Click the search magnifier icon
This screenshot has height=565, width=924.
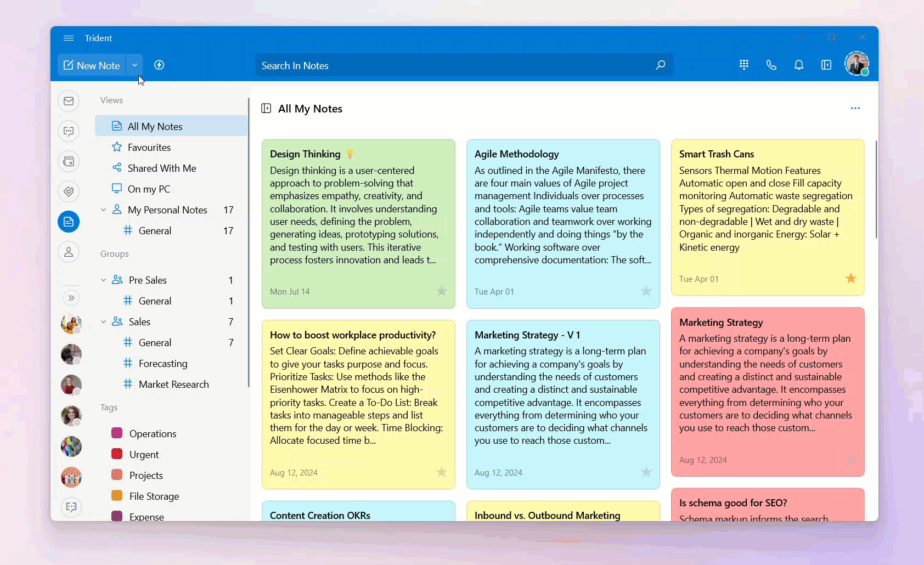tap(661, 65)
